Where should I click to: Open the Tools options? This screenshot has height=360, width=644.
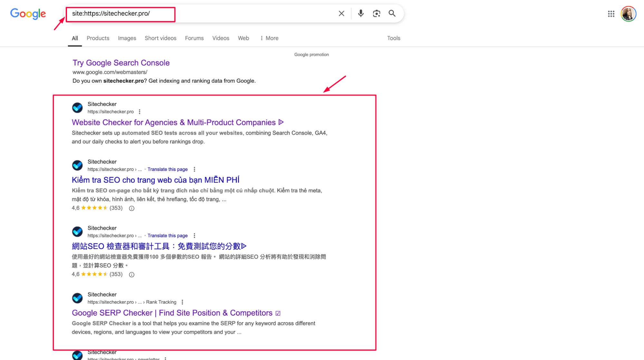coord(394,38)
